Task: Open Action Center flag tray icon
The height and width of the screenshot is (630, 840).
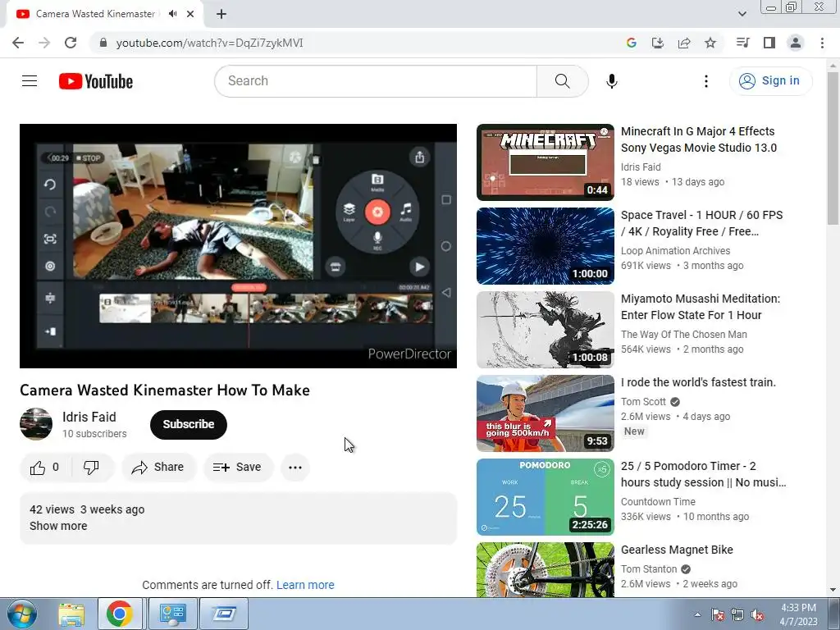Action: coord(717,614)
